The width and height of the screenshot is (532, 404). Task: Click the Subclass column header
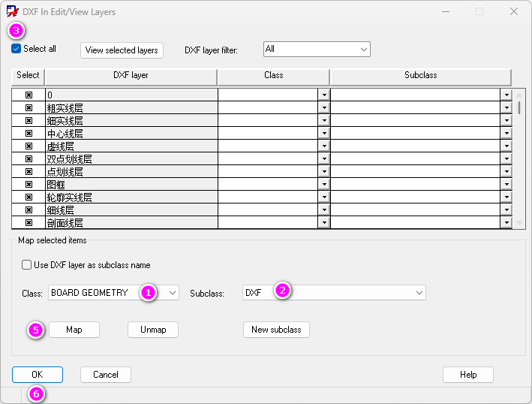(421, 77)
